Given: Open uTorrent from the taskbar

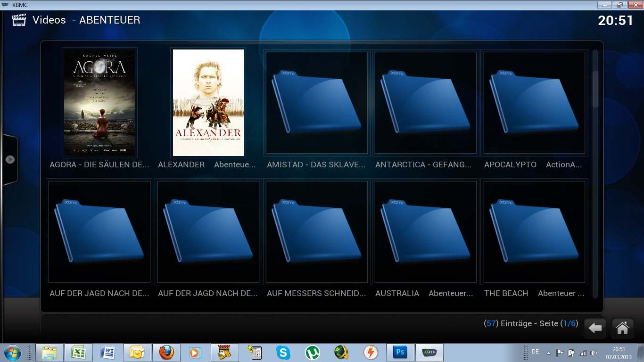Looking at the screenshot, I should [x=312, y=353].
